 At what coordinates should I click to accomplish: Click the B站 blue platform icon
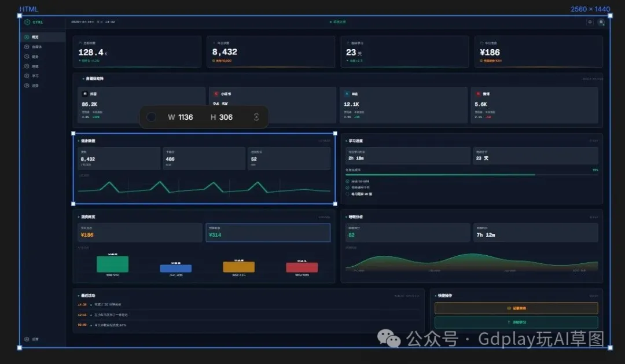coord(347,94)
